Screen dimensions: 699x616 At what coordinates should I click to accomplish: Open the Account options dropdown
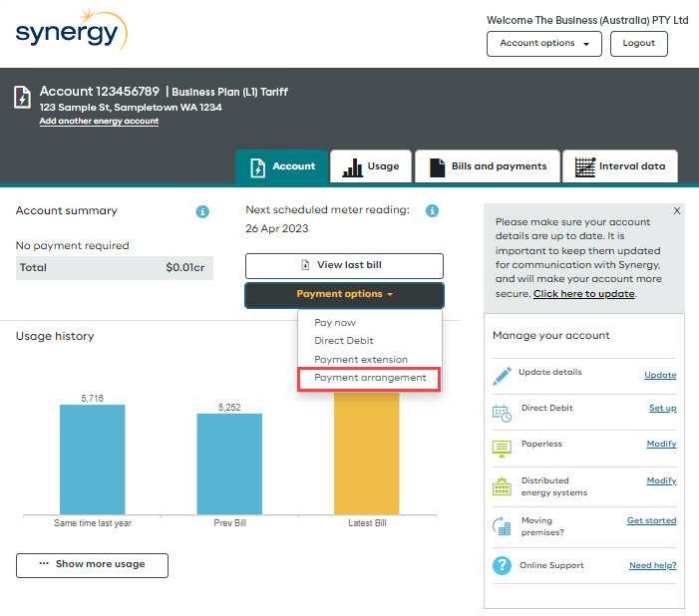[543, 44]
